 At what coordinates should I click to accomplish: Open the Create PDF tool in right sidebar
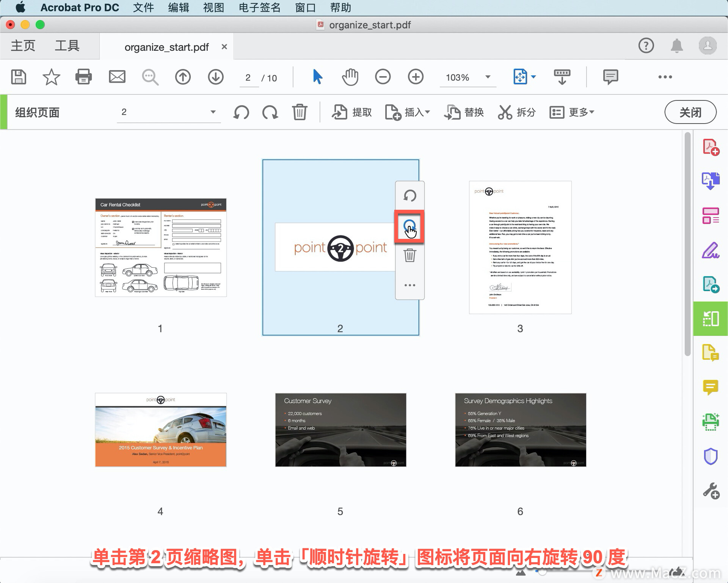(711, 147)
